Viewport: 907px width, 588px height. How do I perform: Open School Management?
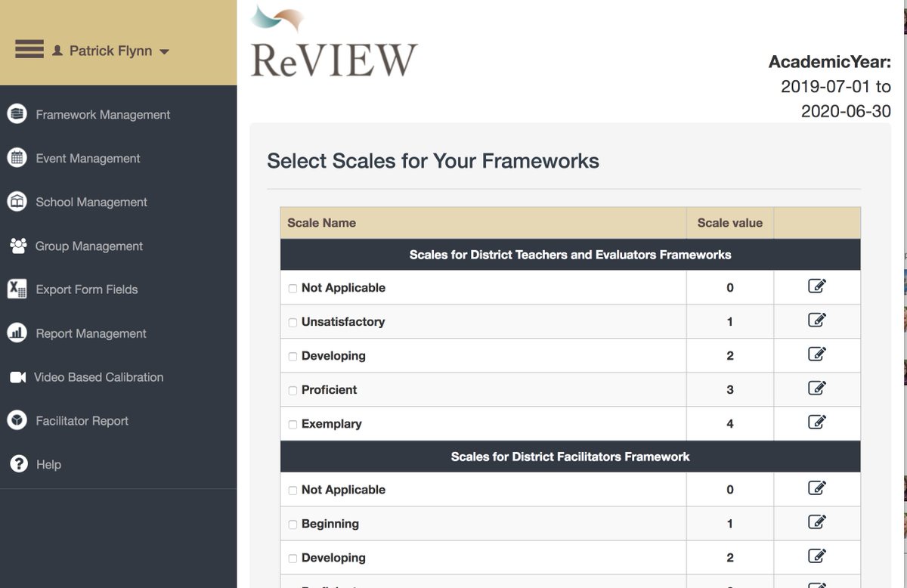[91, 203]
